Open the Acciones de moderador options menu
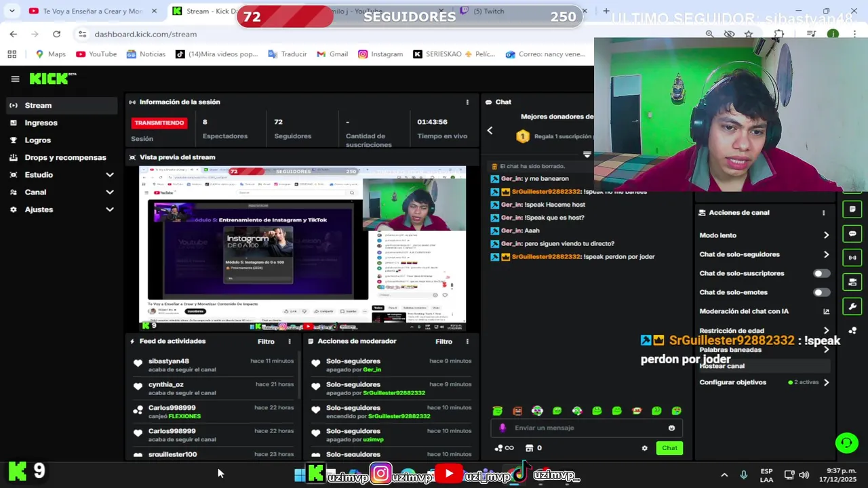Screen dimensions: 868x488 467,342
